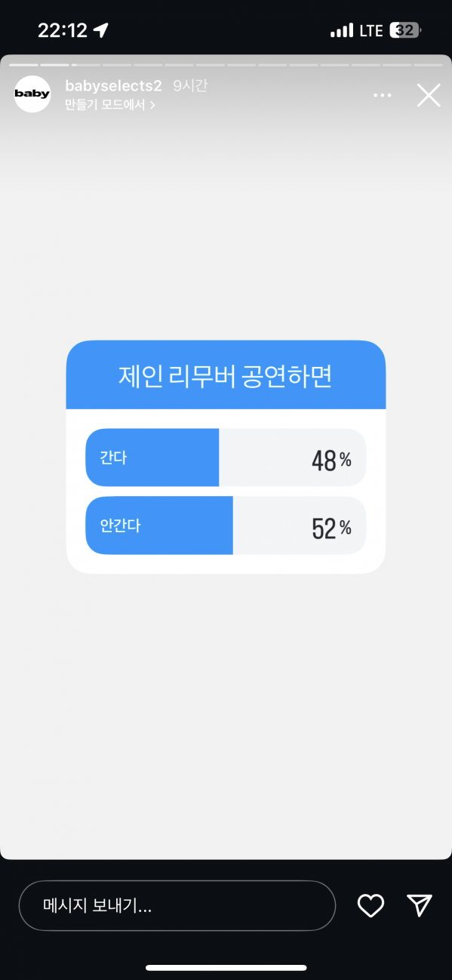The height and width of the screenshot is (980, 452).
Task: Open the babyselects2 username profile
Action: pos(113,86)
